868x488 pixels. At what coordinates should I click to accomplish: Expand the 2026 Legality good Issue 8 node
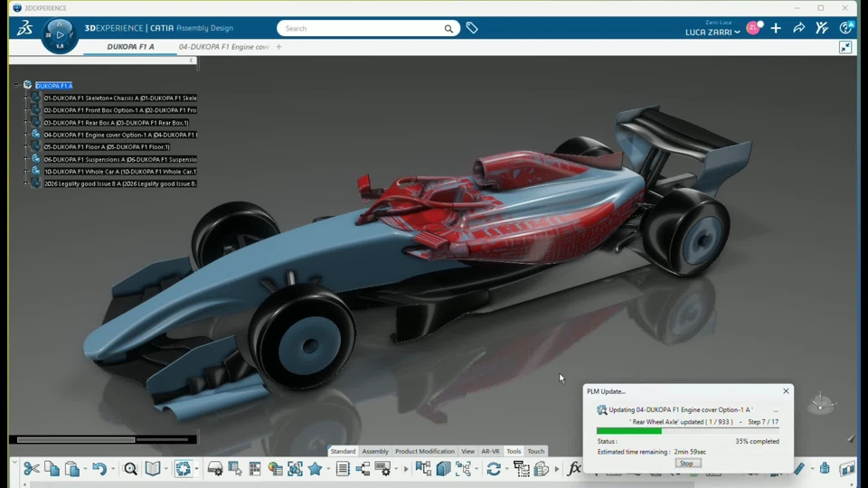tap(25, 183)
